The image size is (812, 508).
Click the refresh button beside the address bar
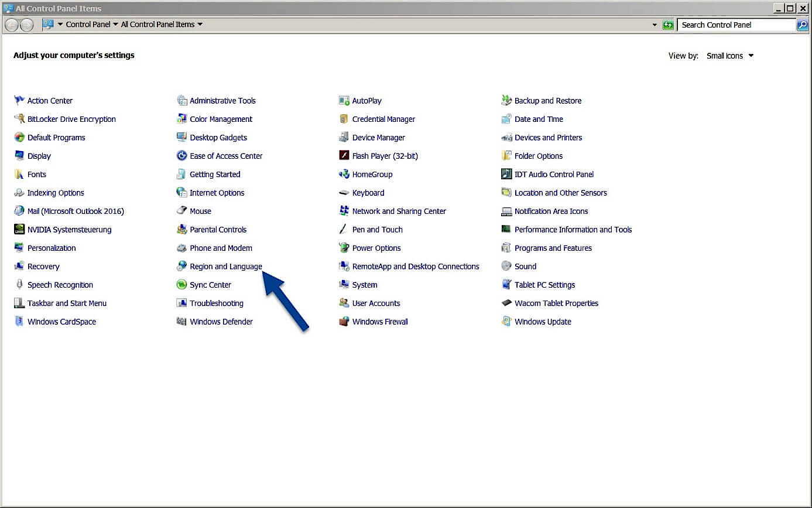point(668,24)
